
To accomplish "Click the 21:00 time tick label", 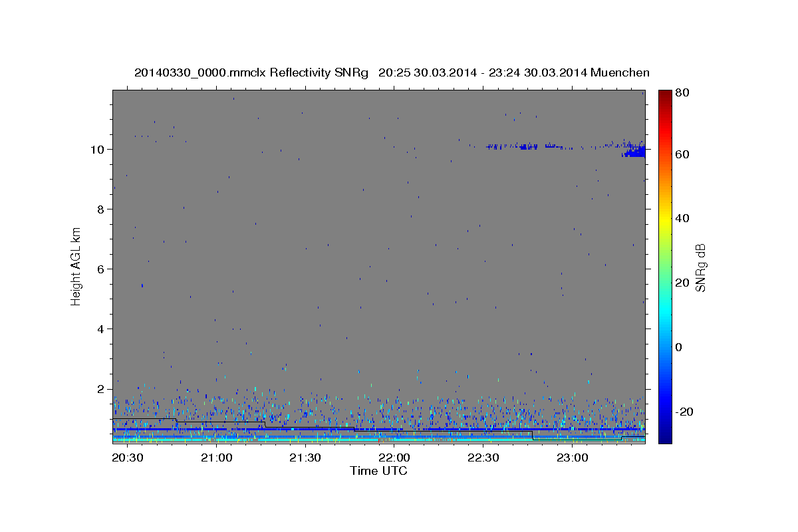I will [216, 458].
